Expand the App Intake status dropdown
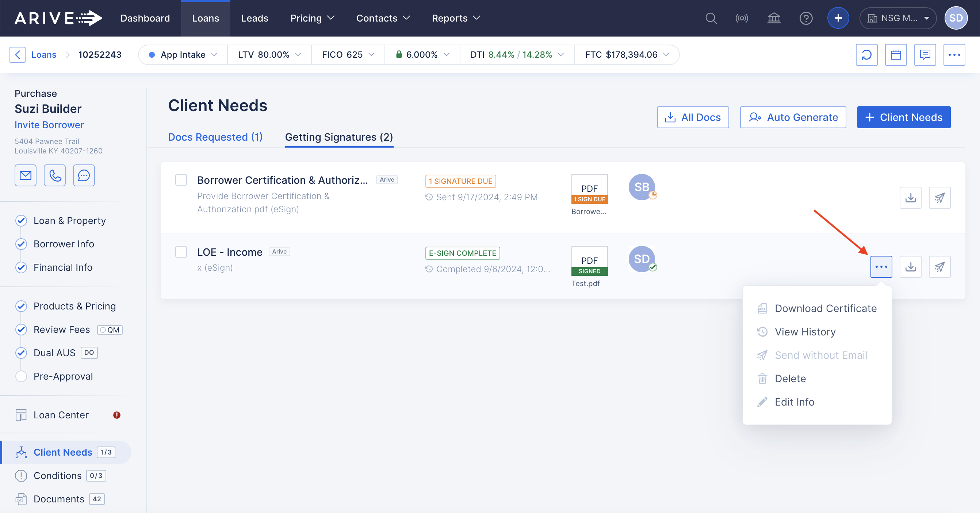Screen dimensions: 980x513 pos(183,55)
